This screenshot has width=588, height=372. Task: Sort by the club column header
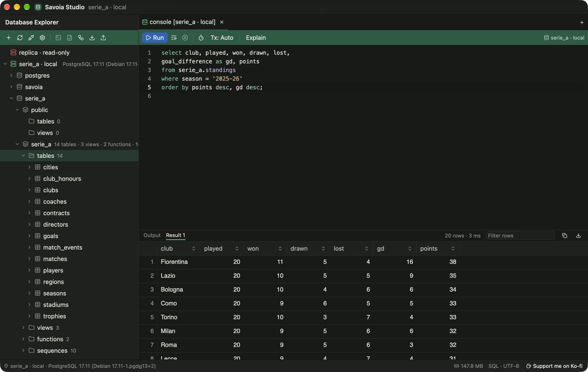click(178, 248)
